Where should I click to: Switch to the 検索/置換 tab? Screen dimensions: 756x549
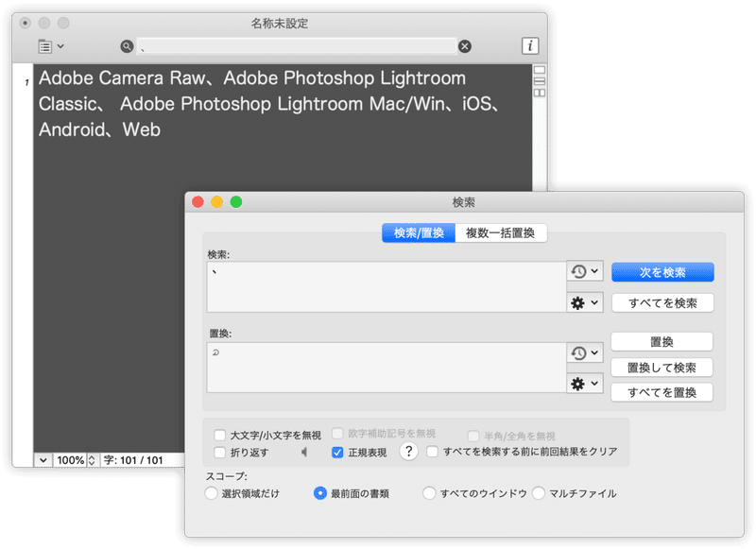(419, 233)
